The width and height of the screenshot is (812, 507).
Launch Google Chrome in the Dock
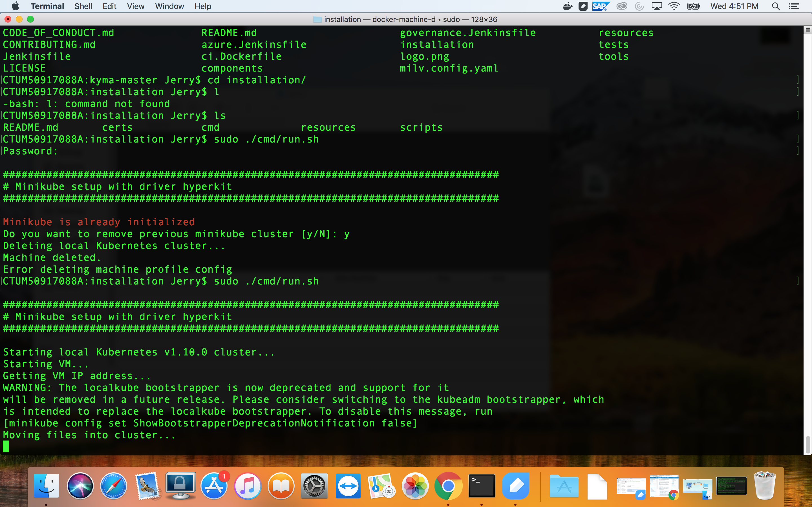coord(448,486)
